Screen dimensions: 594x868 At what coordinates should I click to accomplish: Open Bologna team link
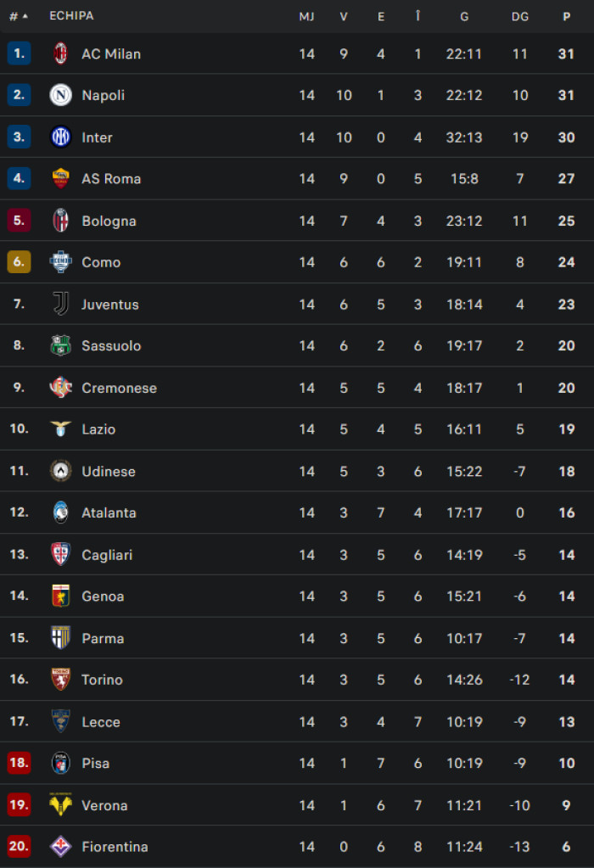point(109,221)
